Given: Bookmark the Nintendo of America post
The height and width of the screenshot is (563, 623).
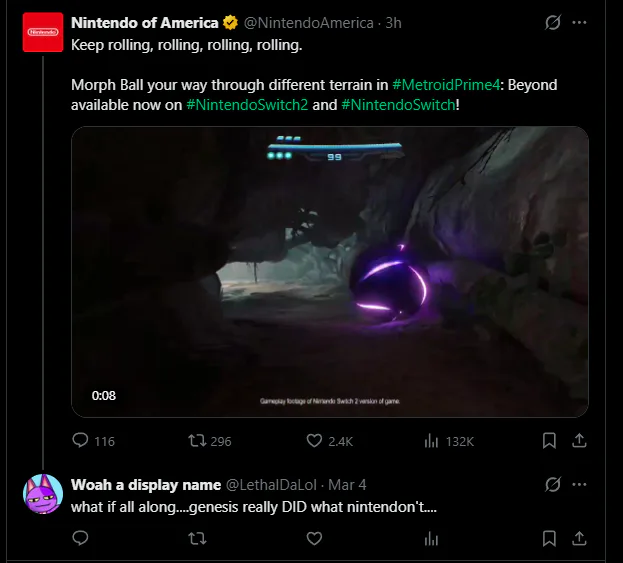Looking at the screenshot, I should [x=549, y=440].
